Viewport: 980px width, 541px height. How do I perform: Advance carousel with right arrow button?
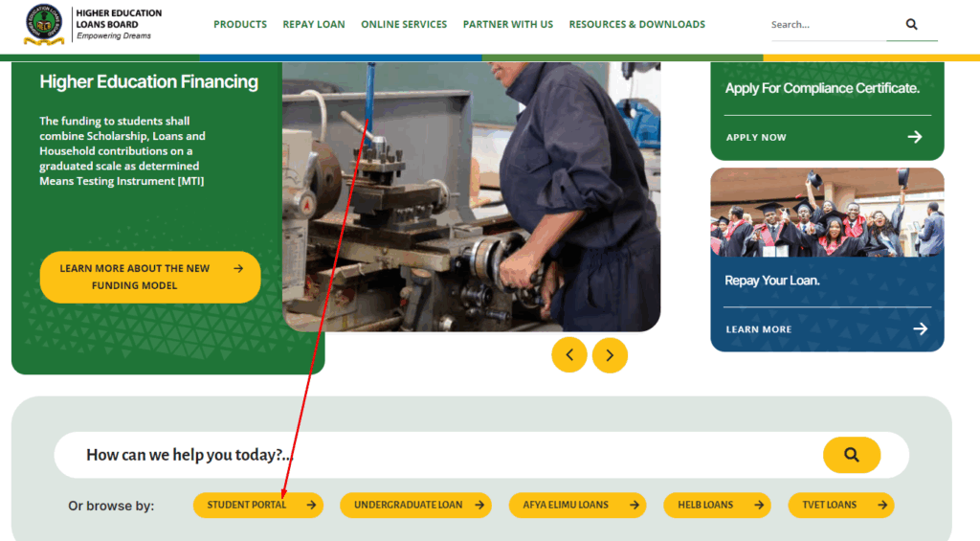click(x=610, y=355)
